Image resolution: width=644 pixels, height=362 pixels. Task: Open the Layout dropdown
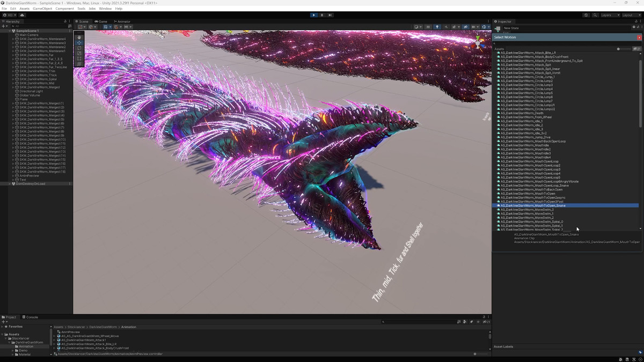(630, 15)
